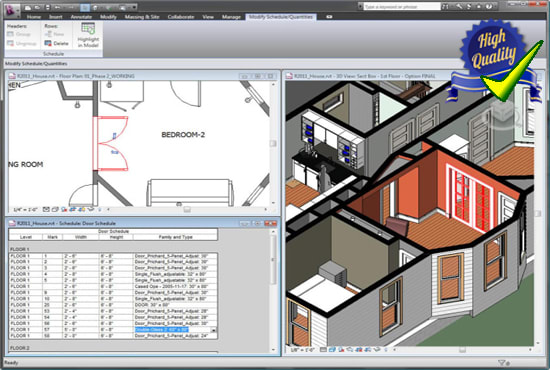Click the Door Schedule scroll up arrow

(274, 232)
